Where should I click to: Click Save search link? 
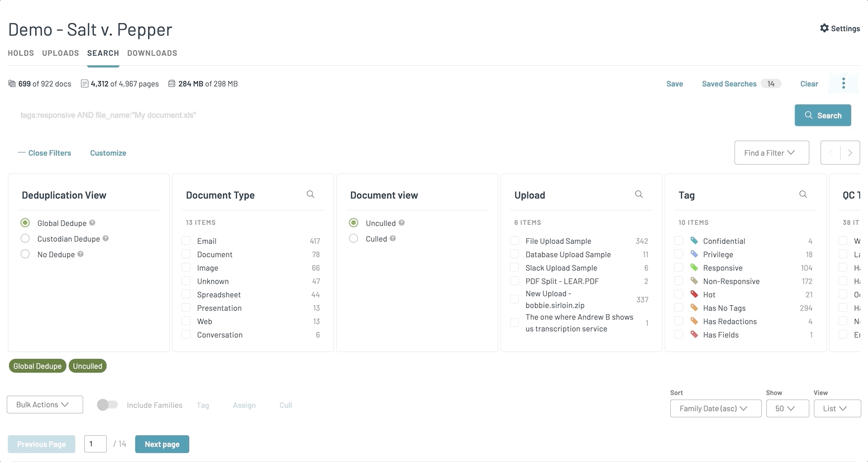[x=675, y=84]
